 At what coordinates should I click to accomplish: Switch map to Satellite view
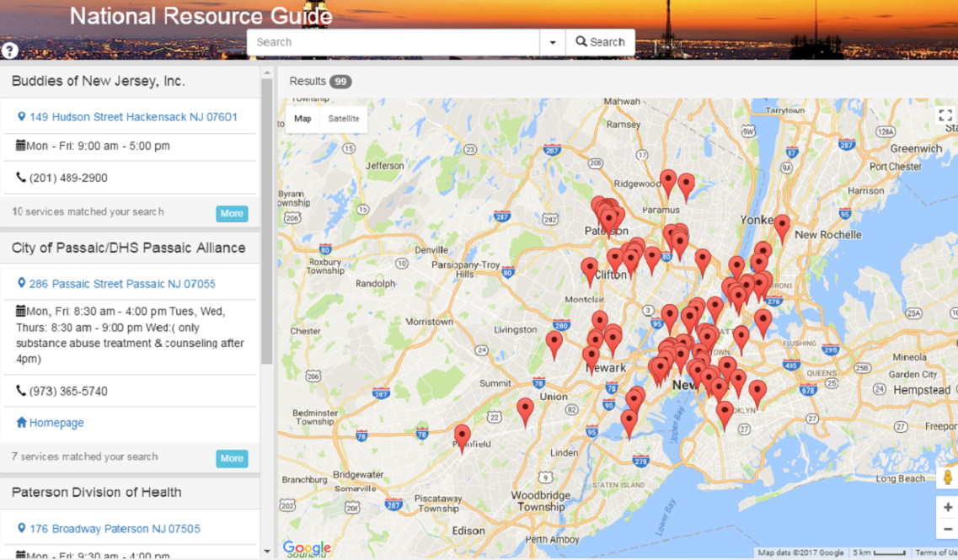click(344, 119)
